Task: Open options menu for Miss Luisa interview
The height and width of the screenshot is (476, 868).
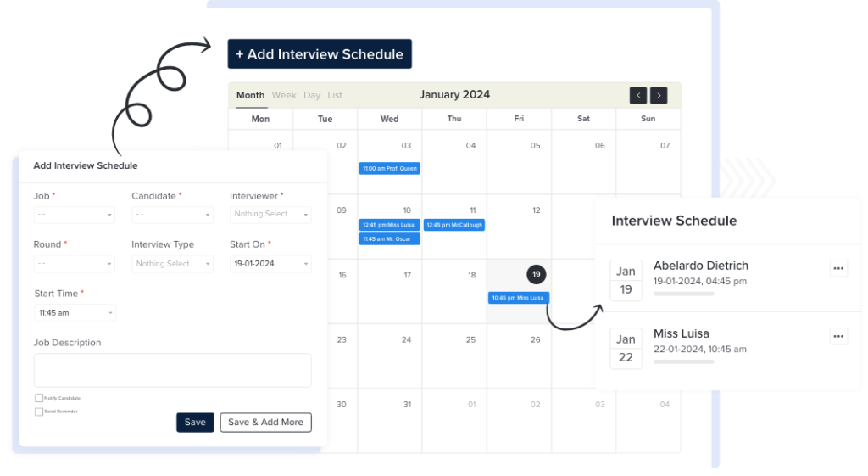Action: tap(838, 336)
